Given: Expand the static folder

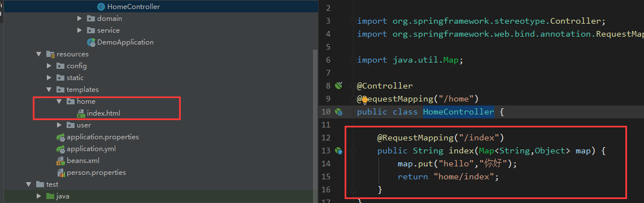Looking at the screenshot, I should point(49,78).
